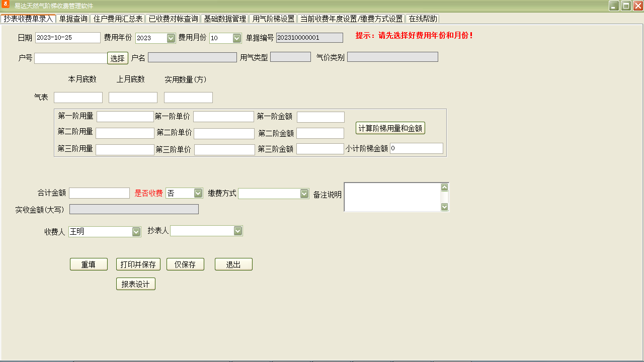This screenshot has width=644, height=362.
Task: Click the red hint text 提示：请先选择好费用年份和月份！
Action: point(415,36)
